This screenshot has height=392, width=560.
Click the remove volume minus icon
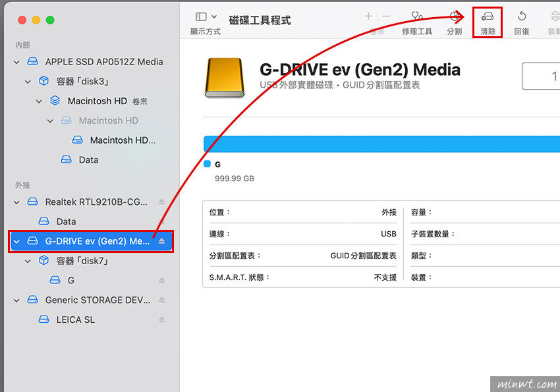[x=386, y=16]
